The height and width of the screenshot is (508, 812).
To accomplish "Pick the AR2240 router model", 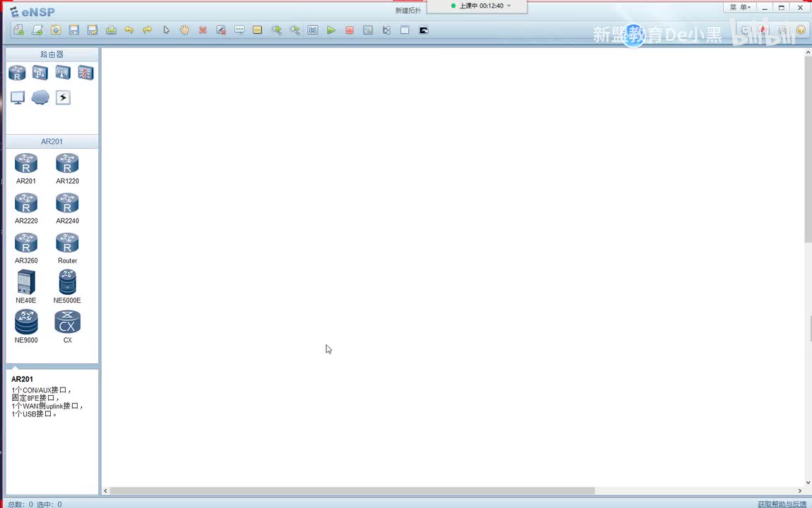I will point(67,208).
